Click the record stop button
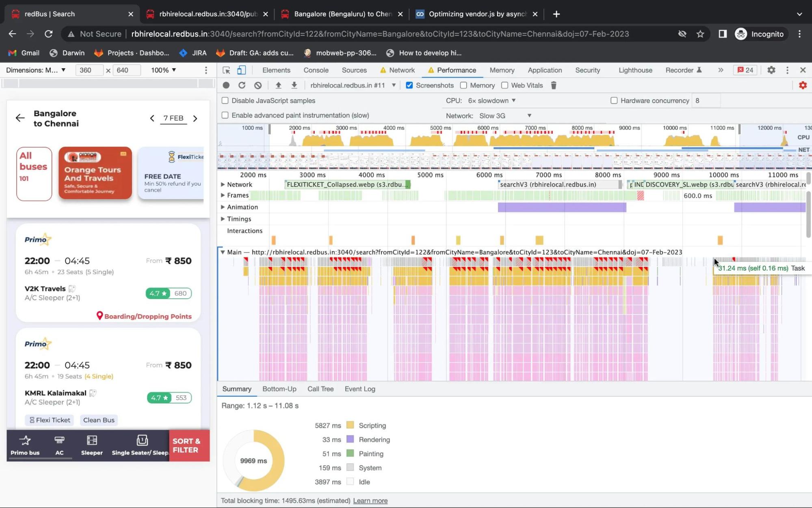This screenshot has width=812, height=508. [x=226, y=85]
